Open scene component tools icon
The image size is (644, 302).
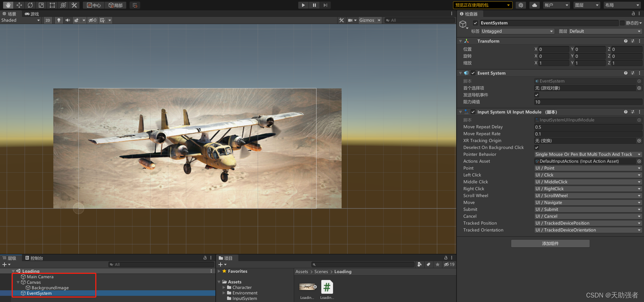(x=341, y=20)
